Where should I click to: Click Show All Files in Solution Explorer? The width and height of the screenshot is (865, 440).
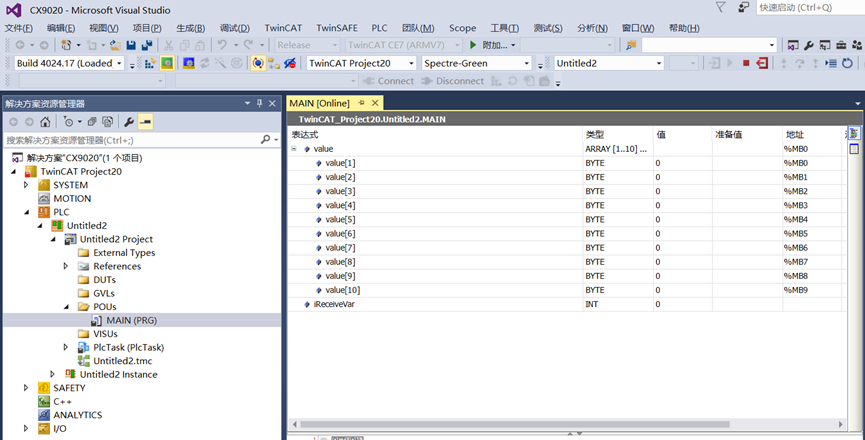[x=108, y=122]
